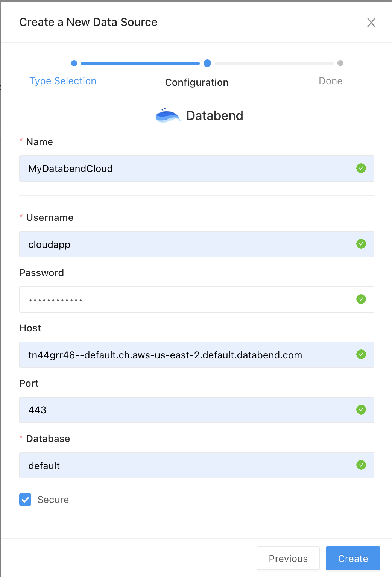
Task: Click the green checkmark in Name field
Action: click(361, 168)
